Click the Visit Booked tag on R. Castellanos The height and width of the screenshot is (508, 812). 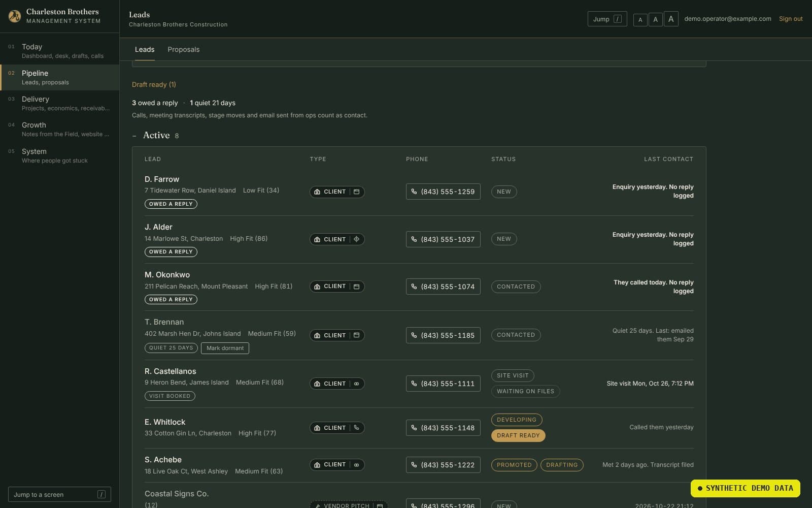tap(170, 396)
